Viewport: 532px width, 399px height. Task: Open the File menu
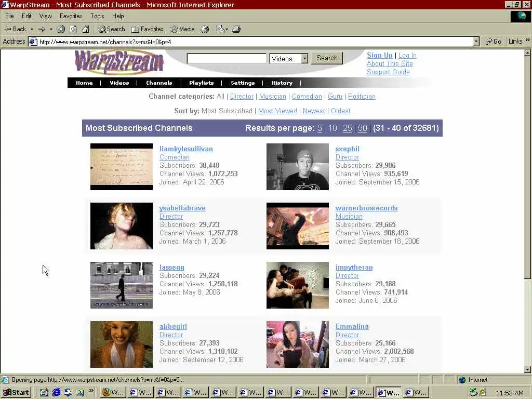pos(9,16)
